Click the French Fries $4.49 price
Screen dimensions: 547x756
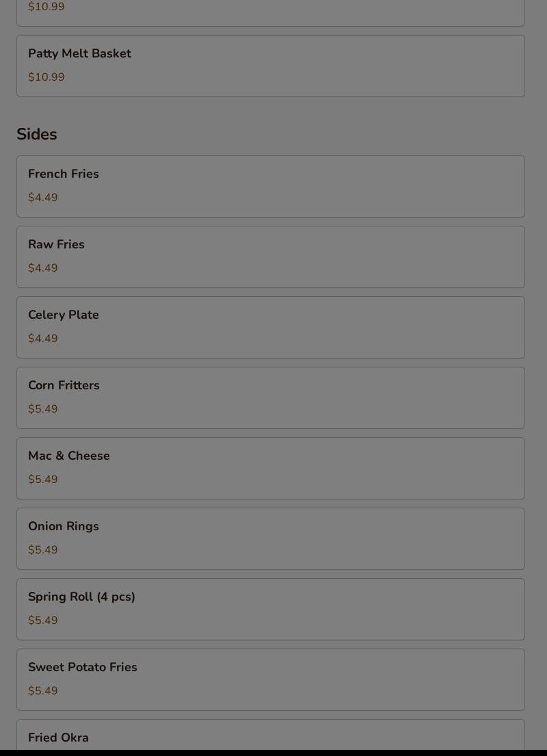[x=43, y=198]
